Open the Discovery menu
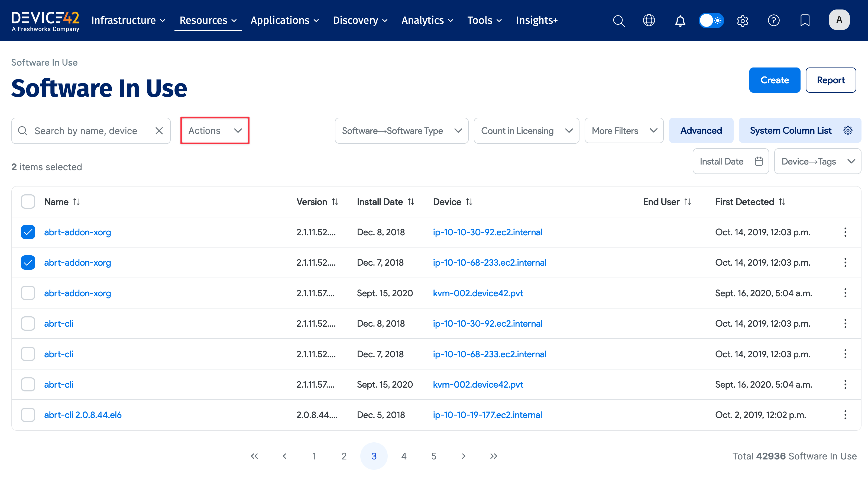Image resolution: width=868 pixels, height=489 pixels. pos(360,21)
